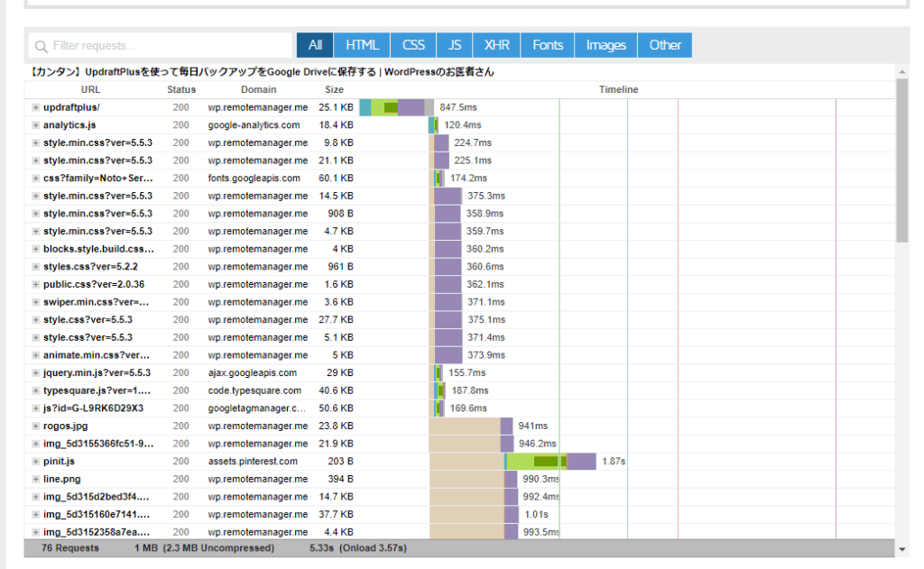Click the Timeline column header
Screen dimensions: 924x569
click(618, 89)
